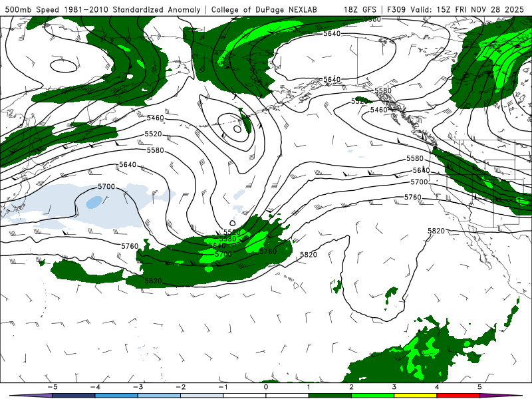Click the '-1' tick label on the colorbar
This screenshot has width=532, height=399.
coord(223,387)
